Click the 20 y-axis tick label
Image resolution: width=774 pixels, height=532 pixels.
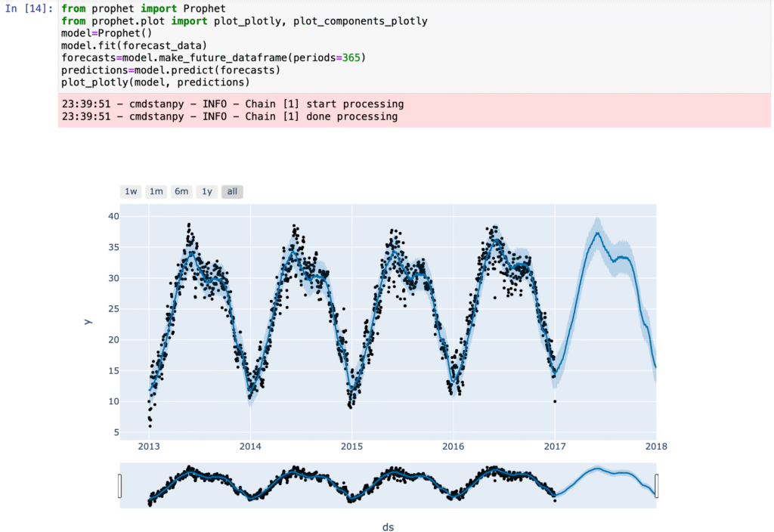(113, 339)
